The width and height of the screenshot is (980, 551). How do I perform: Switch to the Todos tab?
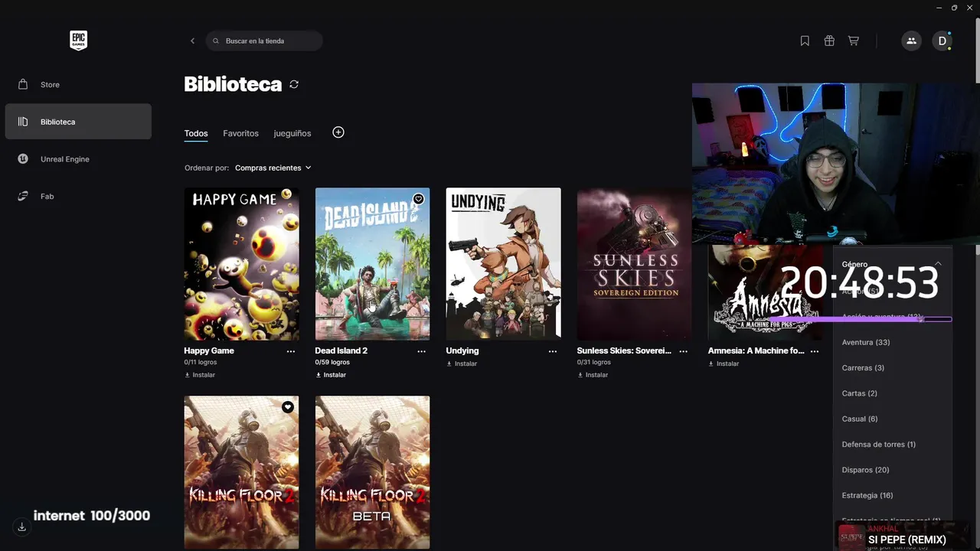196,133
